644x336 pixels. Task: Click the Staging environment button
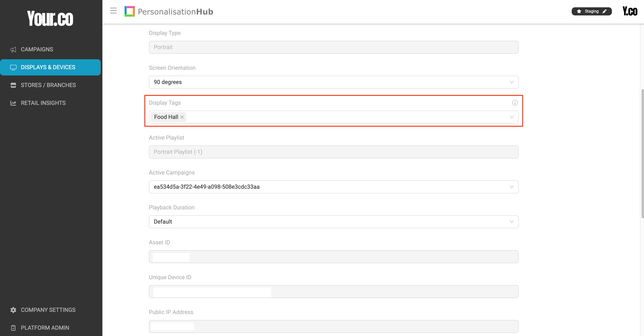tap(591, 12)
